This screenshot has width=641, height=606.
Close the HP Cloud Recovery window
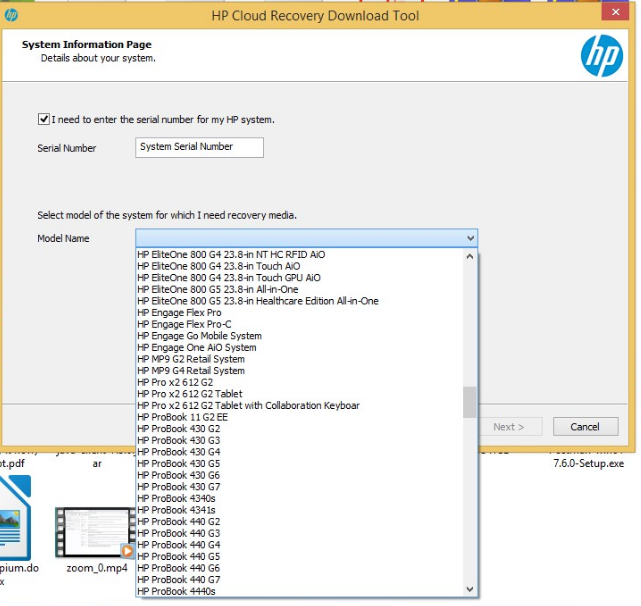612,14
